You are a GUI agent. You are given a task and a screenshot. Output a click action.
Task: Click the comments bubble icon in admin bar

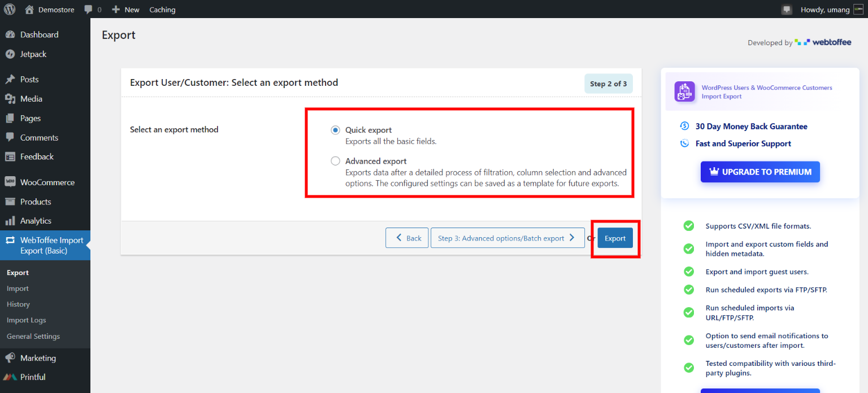[x=89, y=10]
